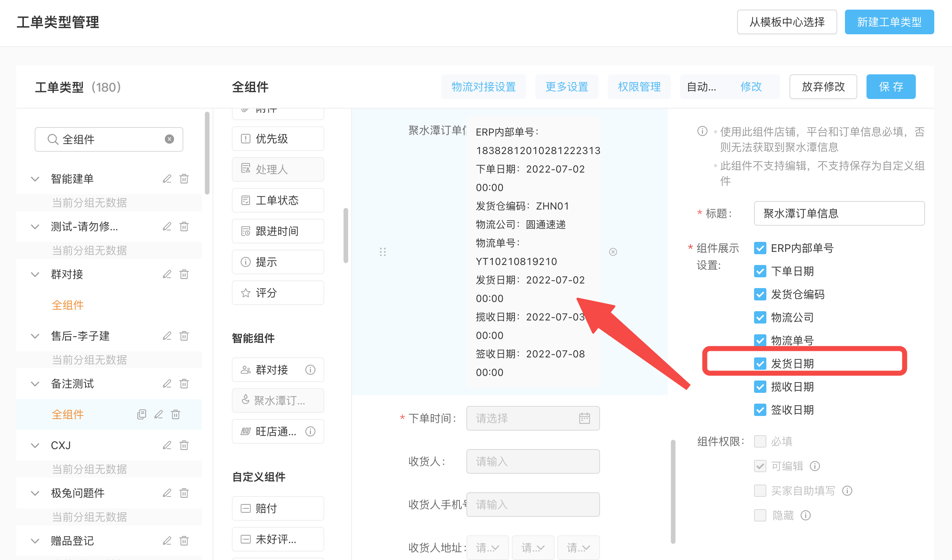This screenshot has height=560, width=952.
Task: Open the first 收货人地址 region dropdown
Action: tap(488, 547)
